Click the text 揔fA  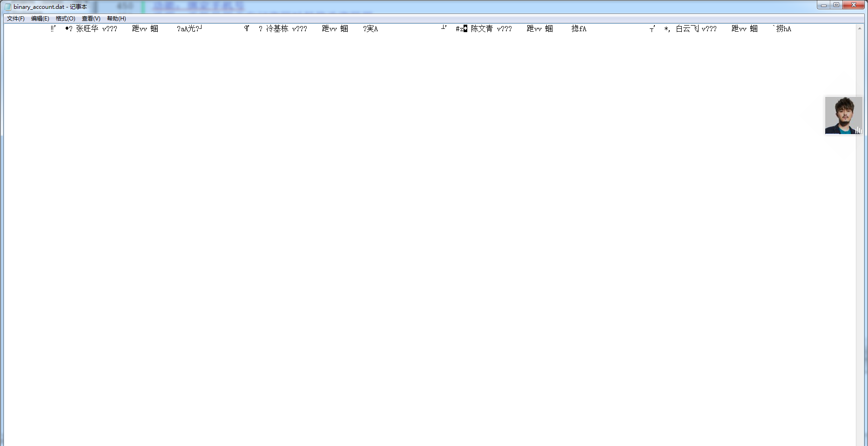point(579,29)
